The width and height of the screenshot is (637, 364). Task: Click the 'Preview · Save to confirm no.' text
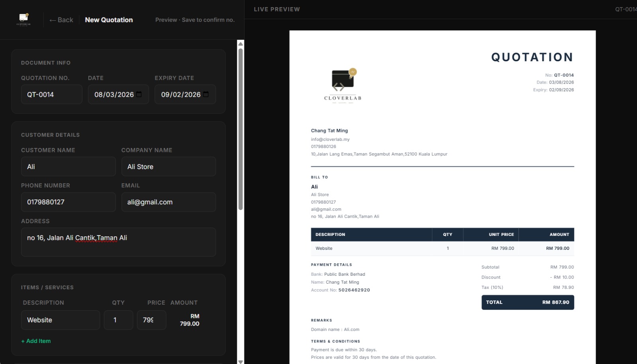tap(195, 20)
